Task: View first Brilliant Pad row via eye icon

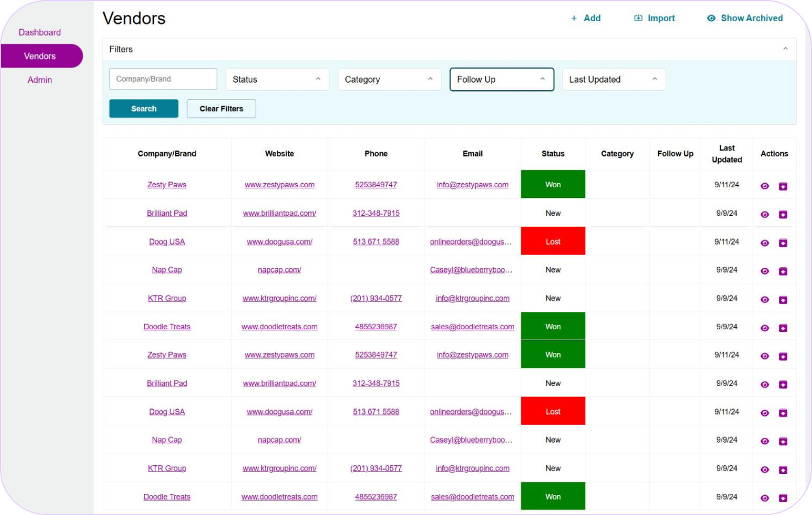Action: [x=764, y=214]
